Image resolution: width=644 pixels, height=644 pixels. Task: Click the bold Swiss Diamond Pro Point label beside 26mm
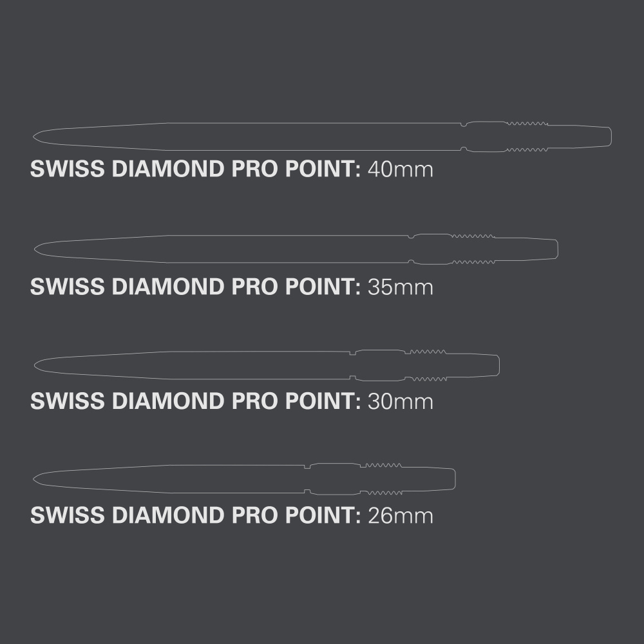click(195, 516)
